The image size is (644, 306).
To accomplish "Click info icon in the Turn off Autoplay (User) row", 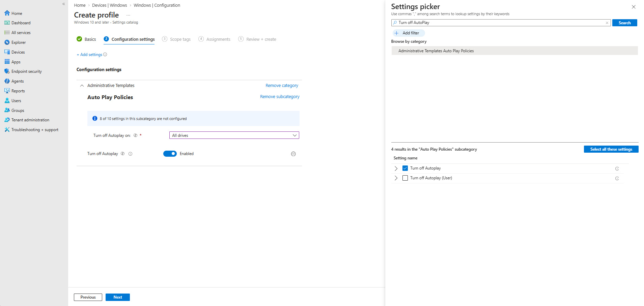I will click(x=617, y=178).
